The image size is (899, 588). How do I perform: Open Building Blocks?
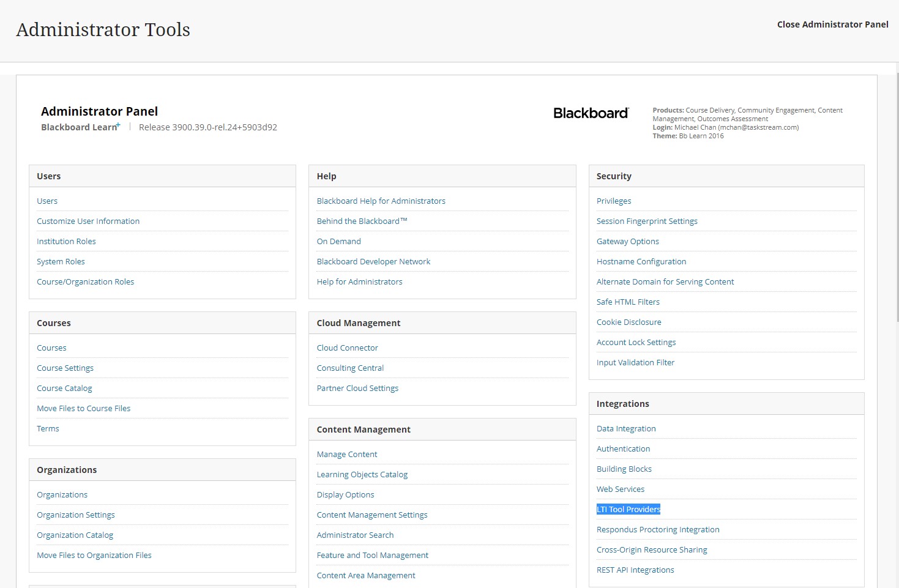624,469
